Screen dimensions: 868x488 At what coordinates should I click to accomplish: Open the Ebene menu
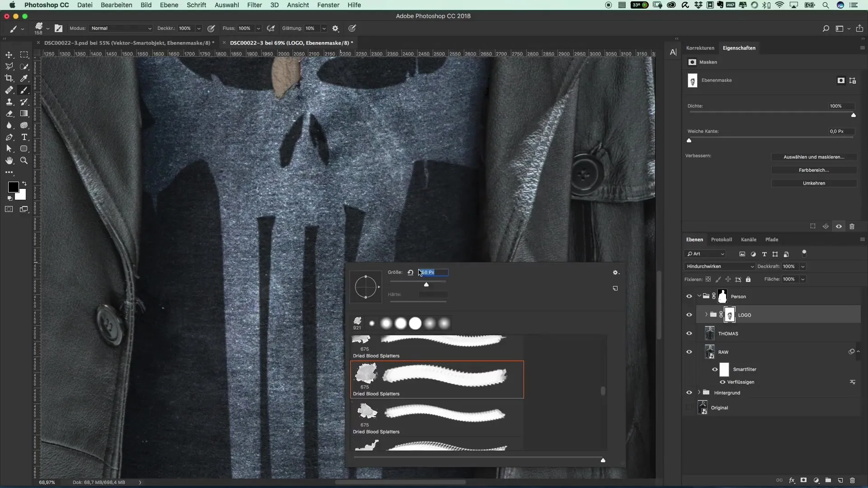tap(169, 5)
